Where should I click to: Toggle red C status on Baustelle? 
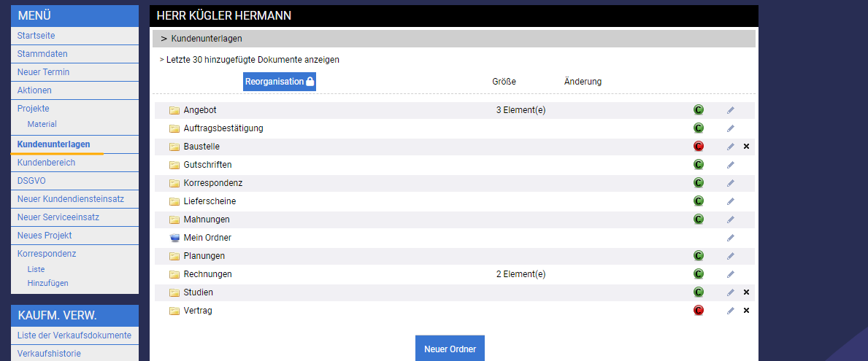click(699, 147)
